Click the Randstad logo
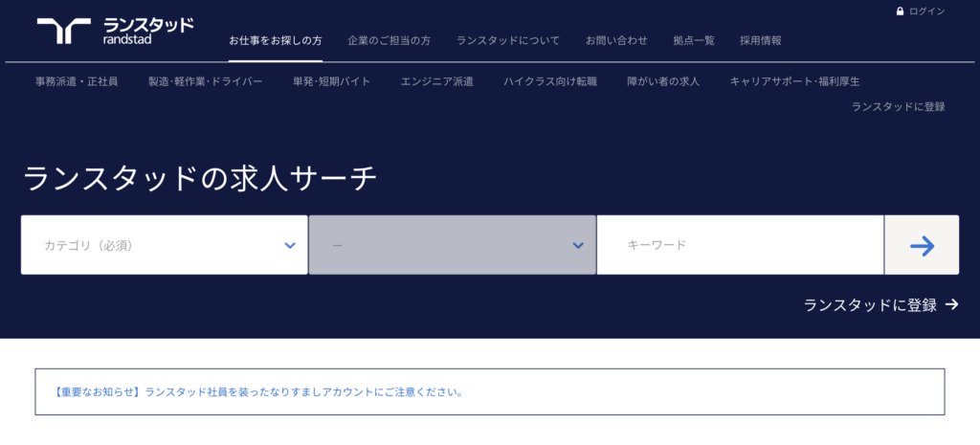The width and height of the screenshot is (980, 445). pos(115,31)
